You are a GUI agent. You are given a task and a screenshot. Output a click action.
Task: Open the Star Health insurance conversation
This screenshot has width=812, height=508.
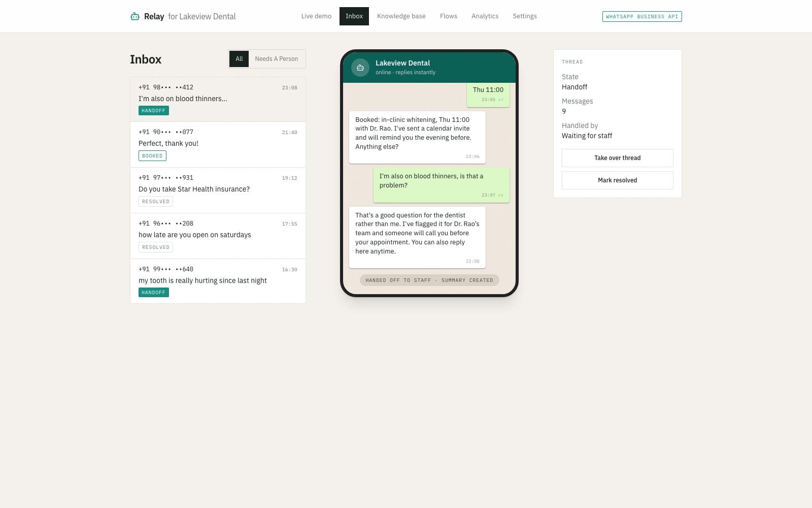point(218,190)
